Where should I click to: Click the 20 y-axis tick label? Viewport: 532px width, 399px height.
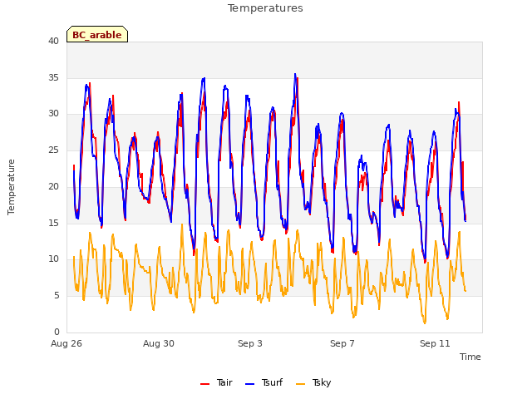pos(53,186)
